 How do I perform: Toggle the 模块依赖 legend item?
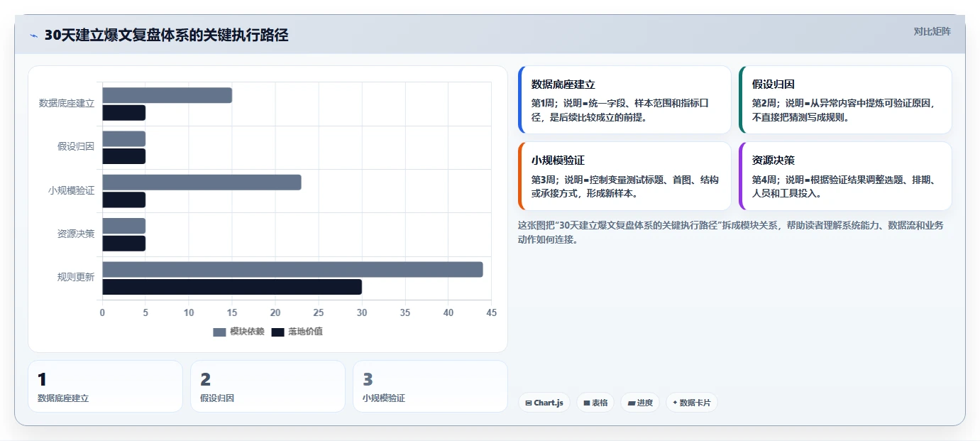point(238,332)
